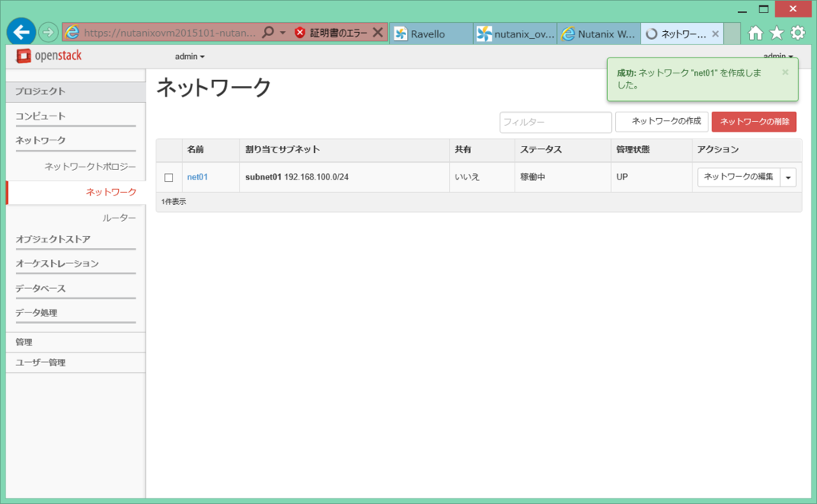Click the browser forward arrow button
This screenshot has height=504, width=817.
click(x=48, y=33)
